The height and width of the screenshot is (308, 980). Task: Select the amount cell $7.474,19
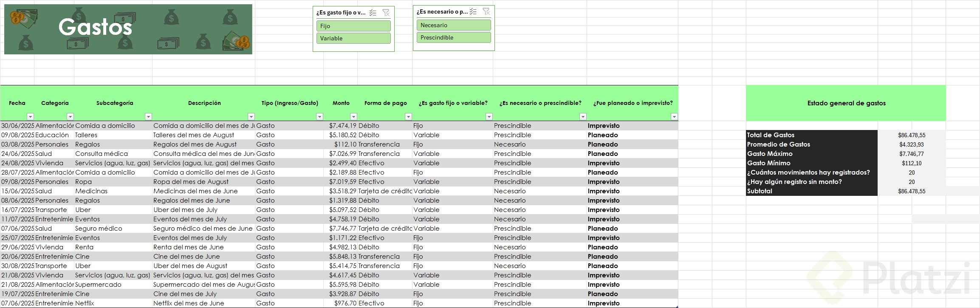click(340, 126)
